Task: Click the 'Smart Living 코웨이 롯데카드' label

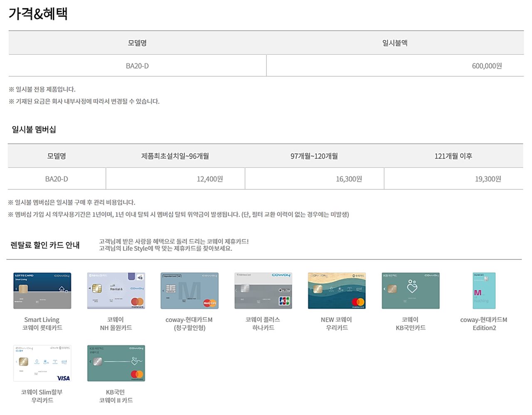Action: 42,324
